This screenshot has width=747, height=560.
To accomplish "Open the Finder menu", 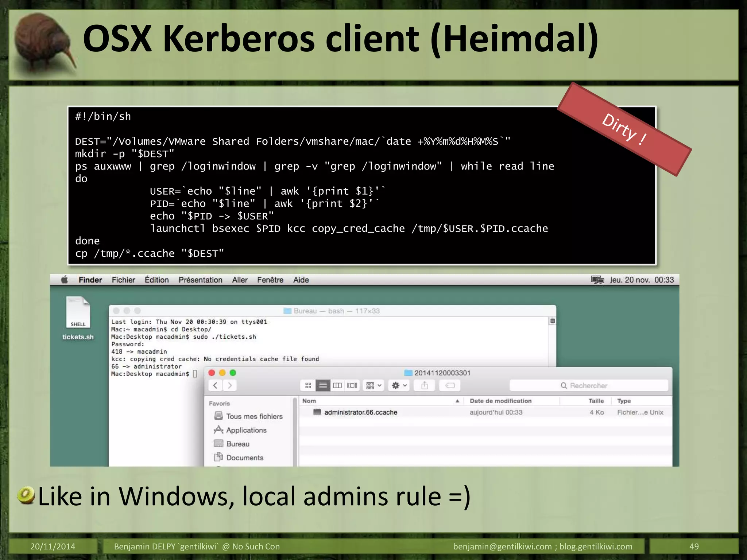I will pyautogui.click(x=90, y=280).
